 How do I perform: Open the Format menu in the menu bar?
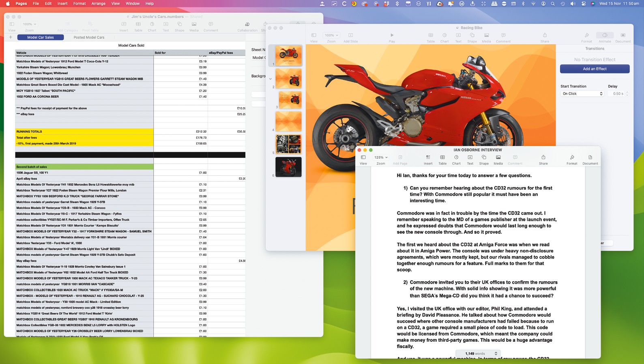coord(79,4)
